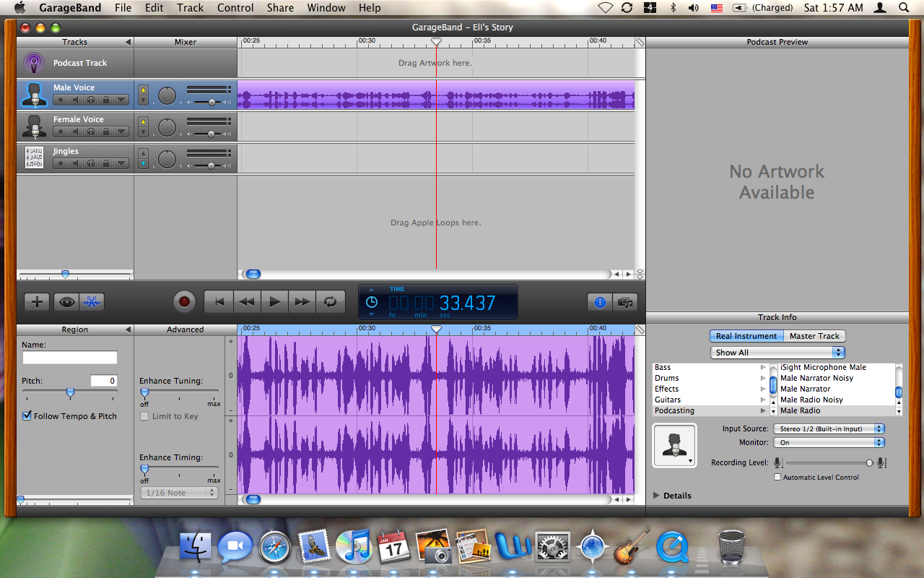This screenshot has width=924, height=578.
Task: Open the Share menu
Action: coord(280,8)
